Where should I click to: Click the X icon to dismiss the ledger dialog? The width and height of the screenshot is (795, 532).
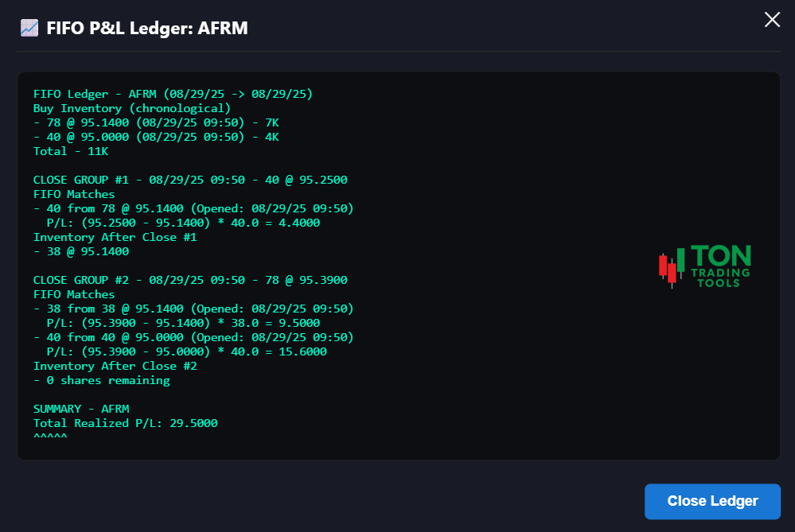pos(771,19)
